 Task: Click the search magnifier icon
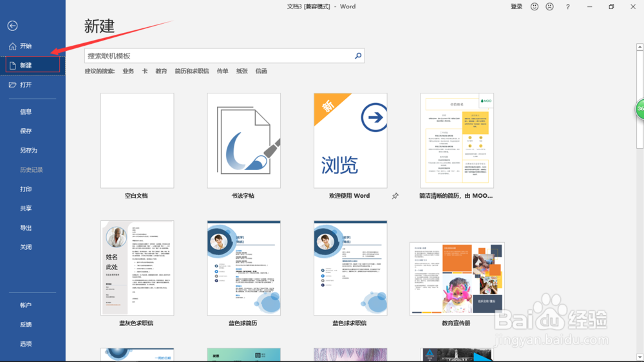(x=358, y=55)
